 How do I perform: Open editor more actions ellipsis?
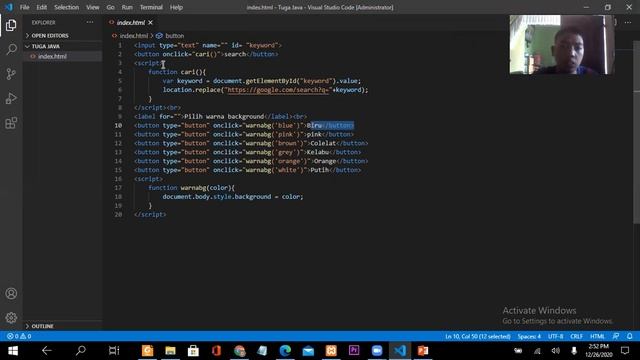coord(628,22)
